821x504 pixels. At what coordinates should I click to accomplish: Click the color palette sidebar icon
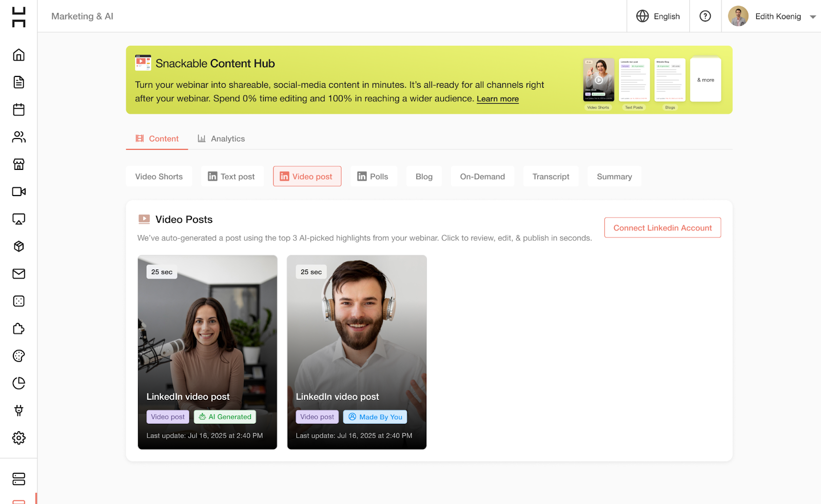click(x=18, y=356)
